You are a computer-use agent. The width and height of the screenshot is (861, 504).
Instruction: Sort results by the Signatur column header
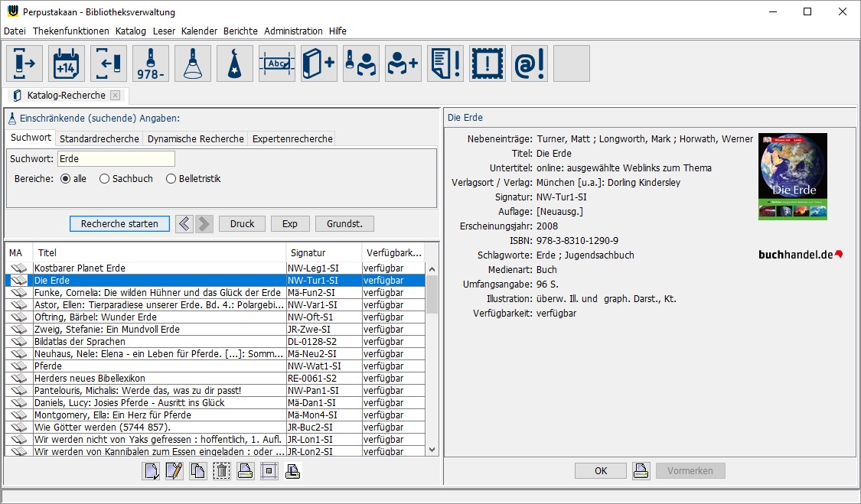[322, 252]
